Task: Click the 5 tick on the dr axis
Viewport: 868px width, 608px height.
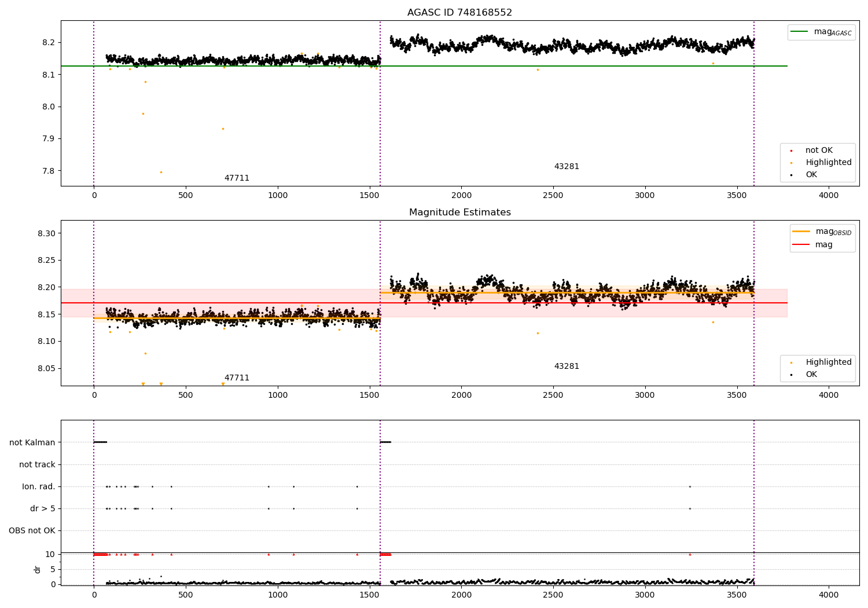Action: (53, 570)
